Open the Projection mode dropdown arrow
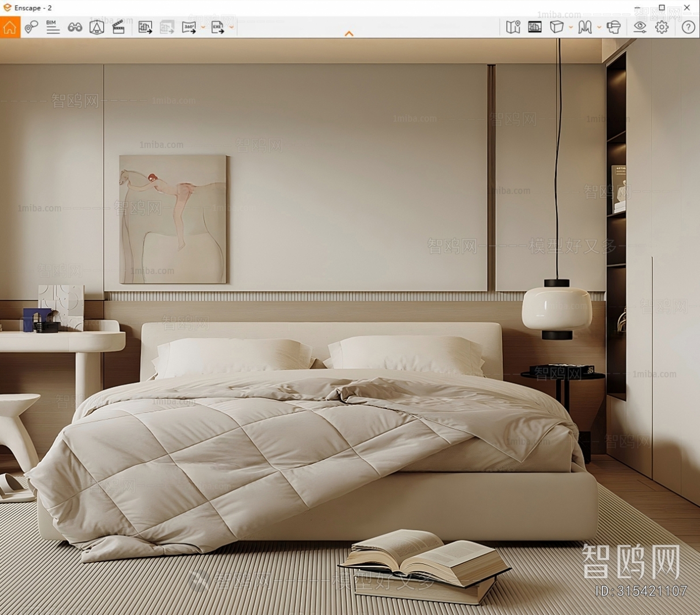The height and width of the screenshot is (615, 700). (571, 27)
